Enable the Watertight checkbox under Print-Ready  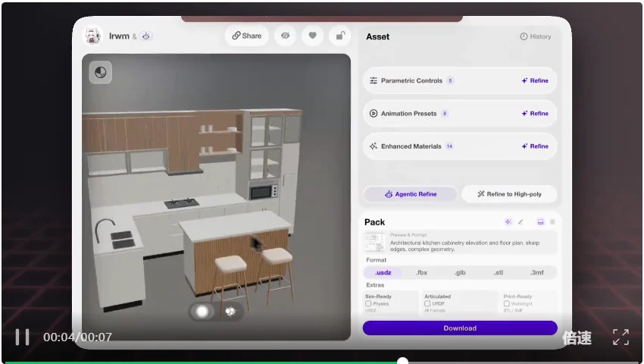click(506, 303)
